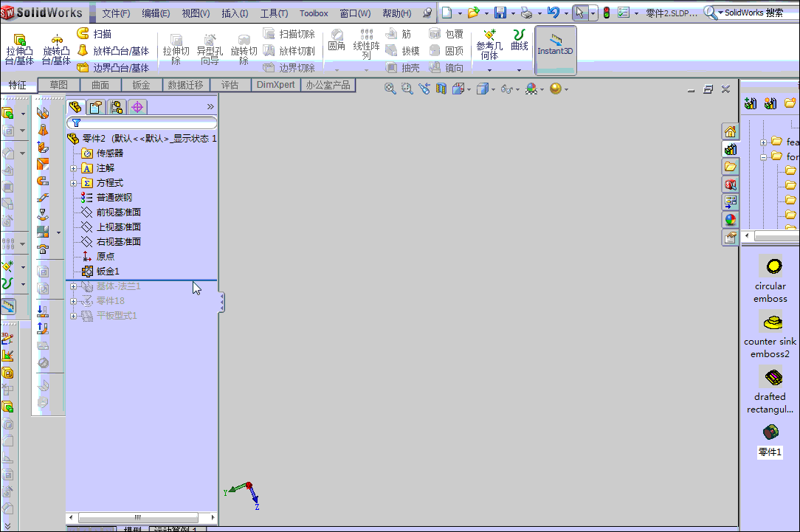Select the 原点 origin in tree
The image size is (800, 532).
tap(98, 257)
